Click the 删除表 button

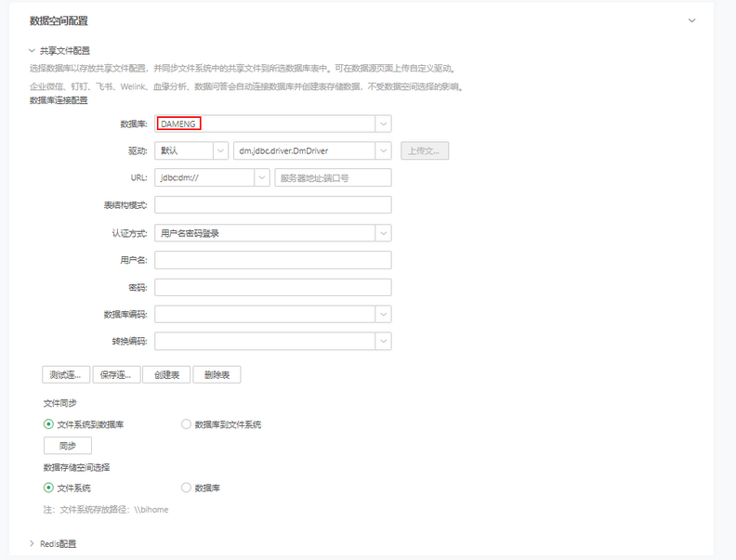(x=217, y=375)
